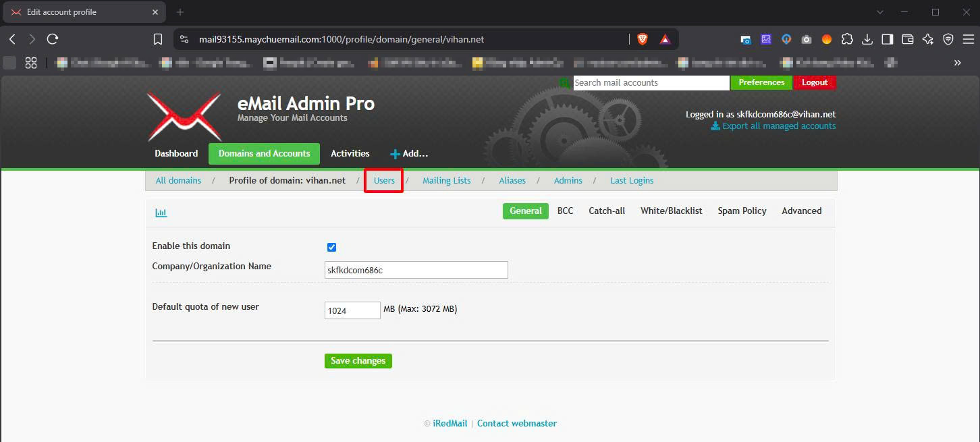Open Domains and Accounts menu
Image resolution: width=980 pixels, height=442 pixels.
click(264, 154)
